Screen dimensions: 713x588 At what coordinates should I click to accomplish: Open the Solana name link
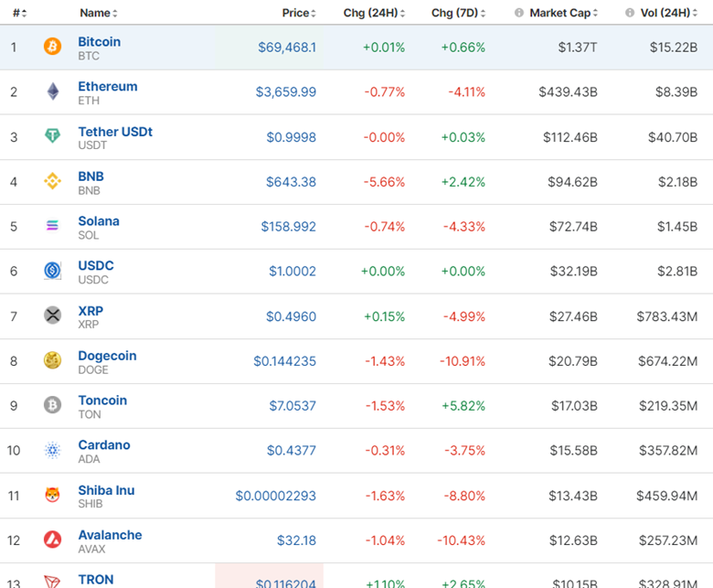click(99, 220)
